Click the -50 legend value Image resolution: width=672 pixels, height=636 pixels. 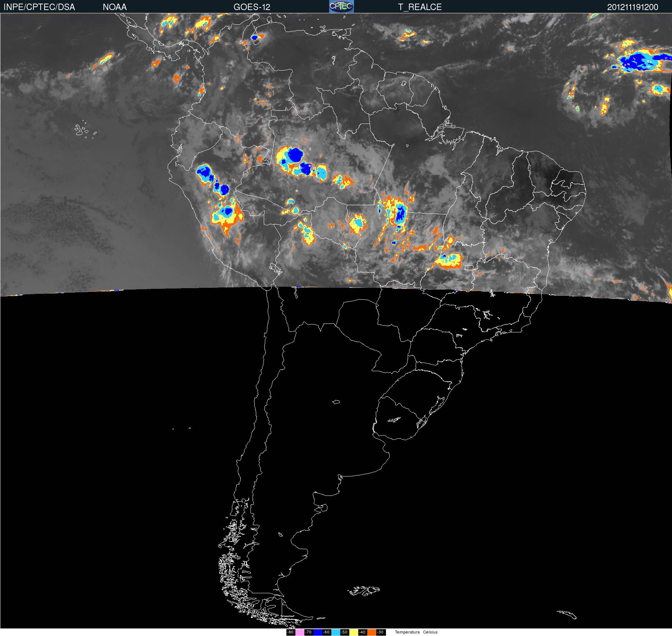click(x=344, y=632)
